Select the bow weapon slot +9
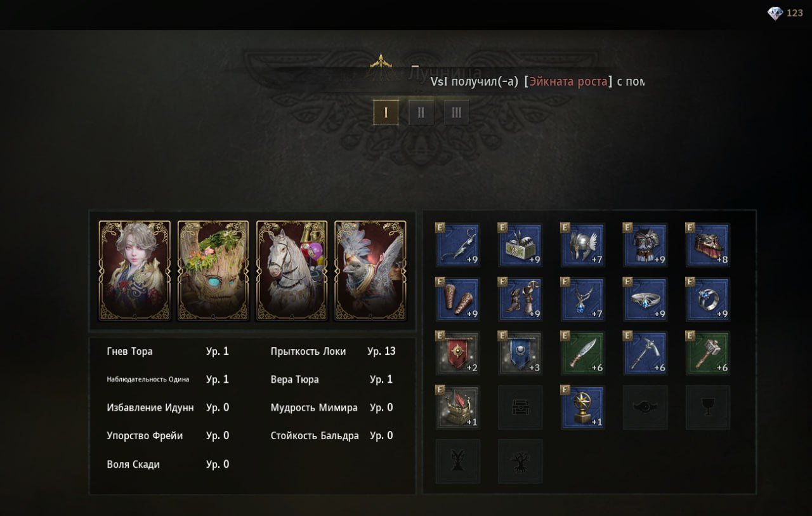Viewport: 812px width, 516px height. pyautogui.click(x=457, y=245)
